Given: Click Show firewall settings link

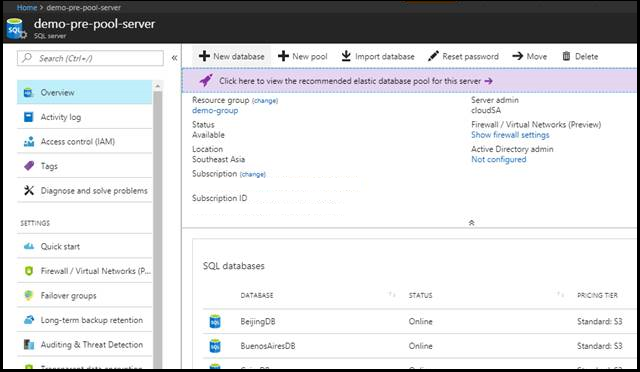Looking at the screenshot, I should click(510, 135).
